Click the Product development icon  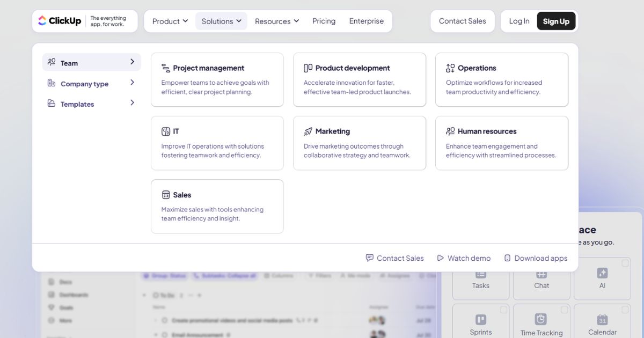click(308, 68)
